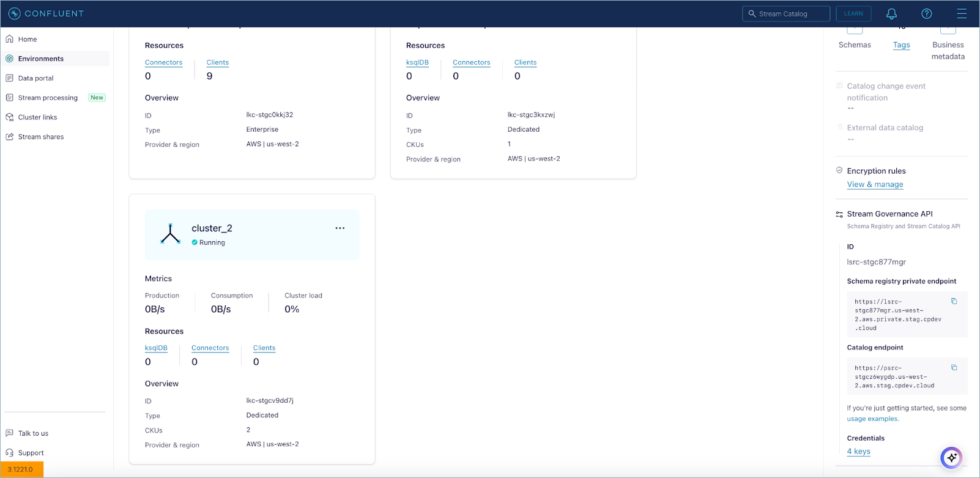The image size is (980, 478).
Task: Click the Encryption rules shield icon
Action: pyautogui.click(x=839, y=170)
